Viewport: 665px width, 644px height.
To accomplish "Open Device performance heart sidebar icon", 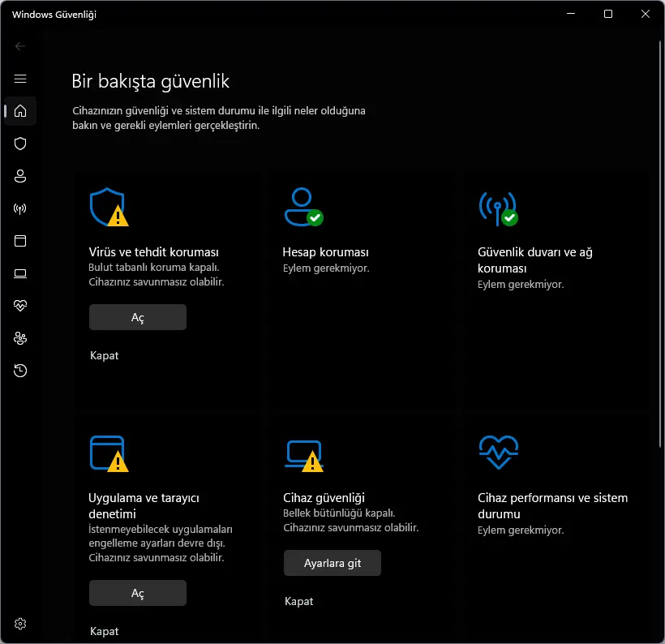I will click(20, 306).
